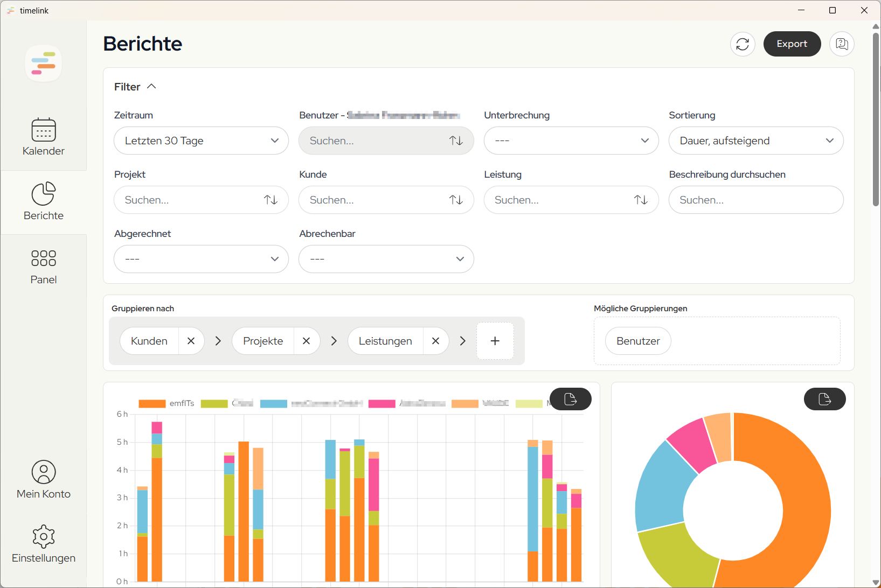
Task: Export the bar chart via icon
Action: pos(570,399)
